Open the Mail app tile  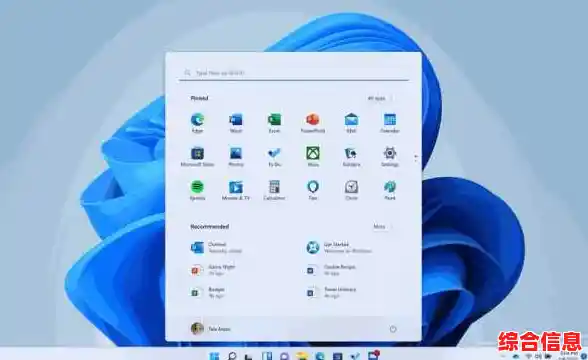pyautogui.click(x=351, y=123)
